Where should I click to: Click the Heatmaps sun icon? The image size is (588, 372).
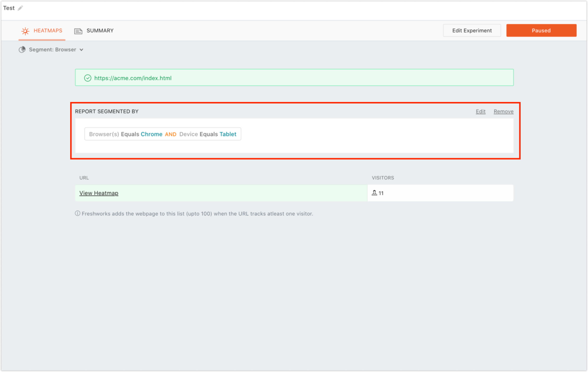click(25, 31)
